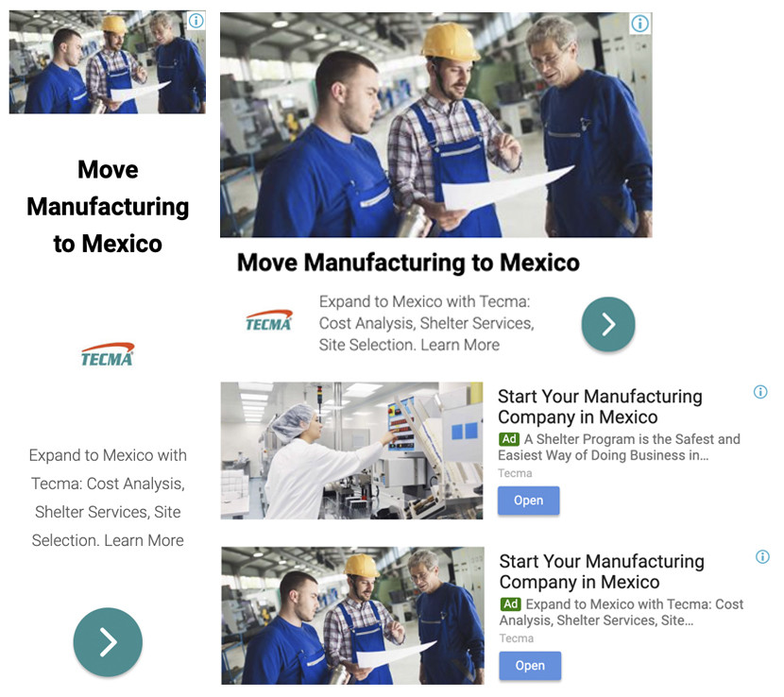The height and width of the screenshot is (697, 784).
Task: Click the info icon beside the bottom workers ad
Action: click(x=762, y=556)
